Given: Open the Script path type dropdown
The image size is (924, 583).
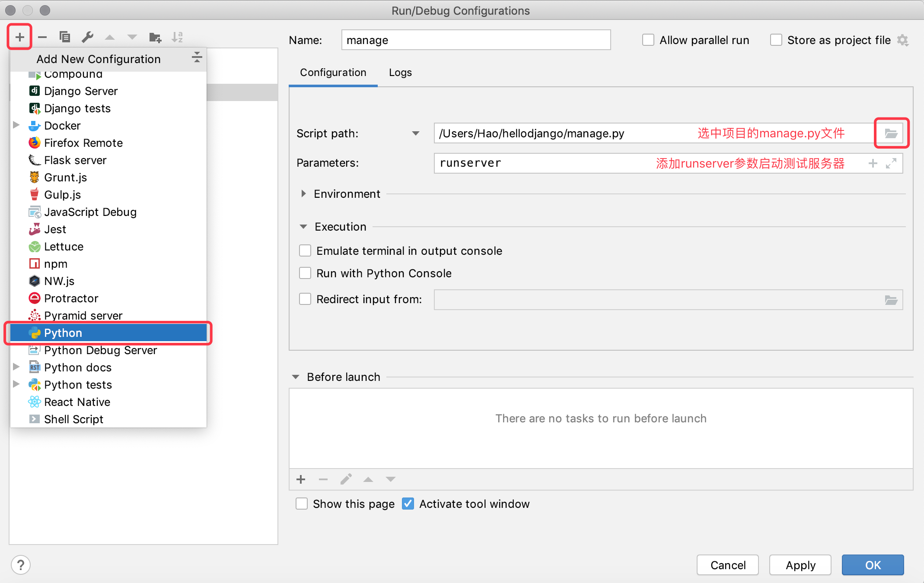Looking at the screenshot, I should click(x=416, y=133).
